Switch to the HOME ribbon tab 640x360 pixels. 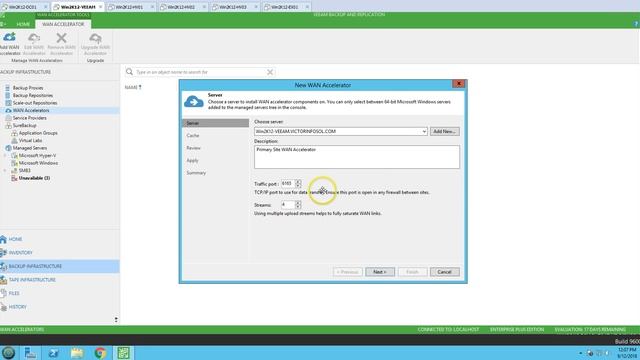coord(23,24)
